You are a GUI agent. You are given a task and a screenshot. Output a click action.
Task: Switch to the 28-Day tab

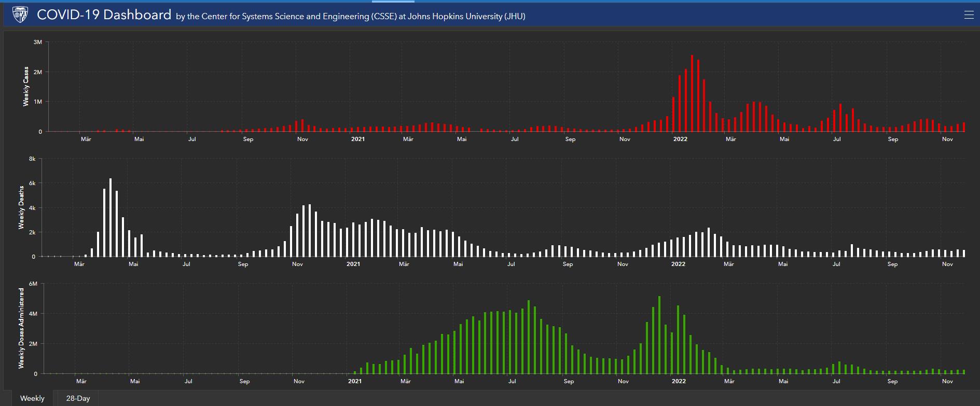78,398
